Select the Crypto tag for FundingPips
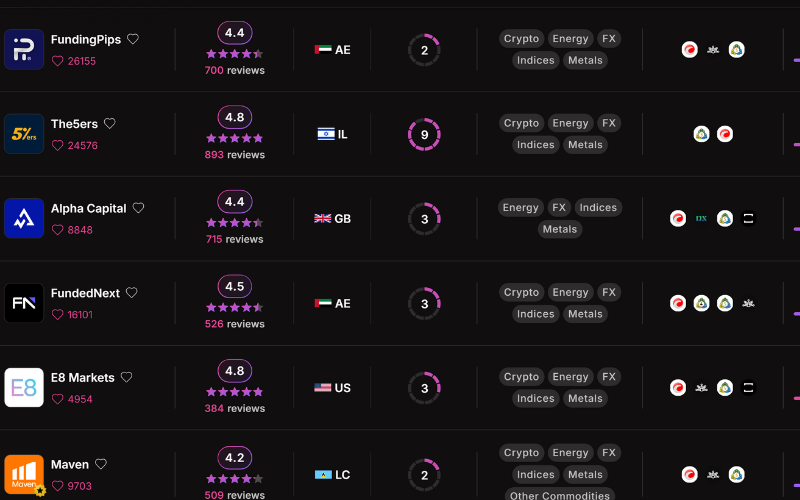Image resolution: width=800 pixels, height=500 pixels. (x=521, y=39)
